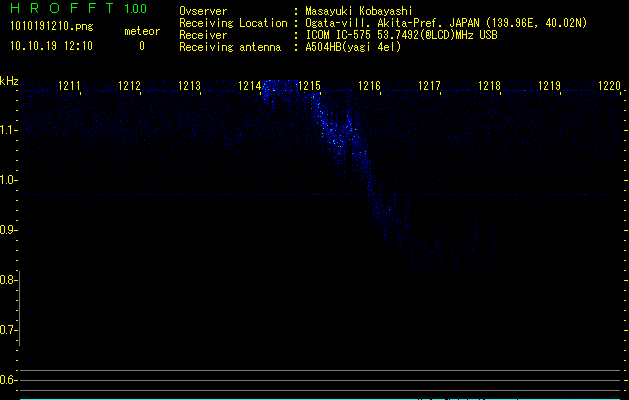Screen dimensions: 629x400
Task: Click the date stamp 10.10.19 12:10
Action: pos(51,46)
